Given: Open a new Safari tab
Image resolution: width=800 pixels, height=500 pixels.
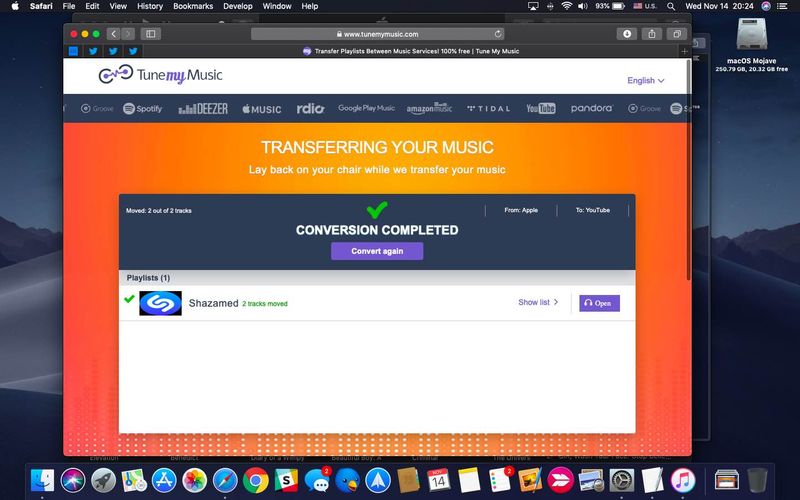Looking at the screenshot, I should pos(684,51).
